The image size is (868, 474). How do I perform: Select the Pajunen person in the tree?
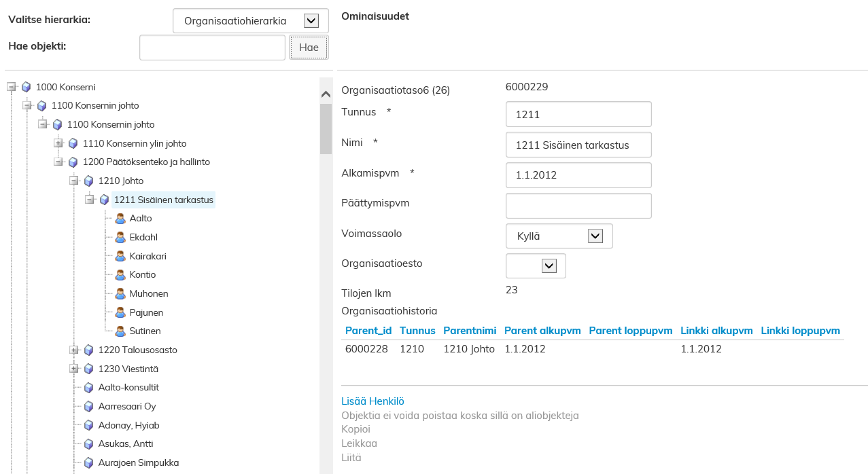[x=146, y=312]
